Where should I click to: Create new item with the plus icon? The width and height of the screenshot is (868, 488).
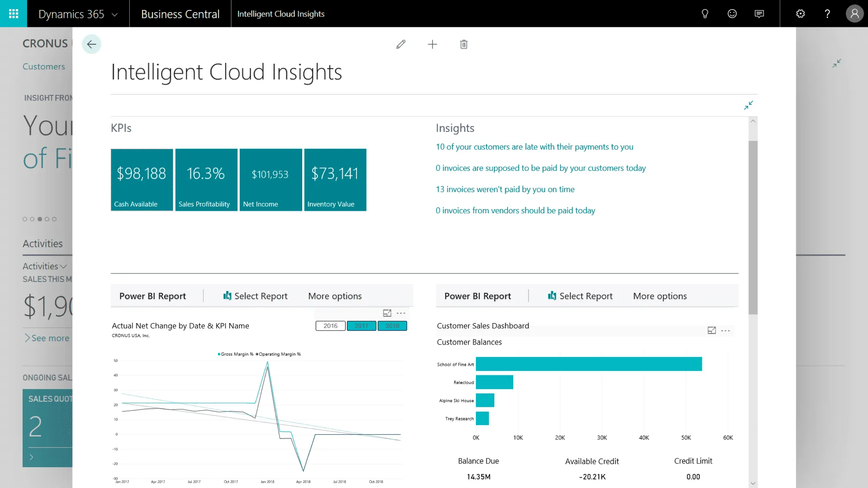432,44
